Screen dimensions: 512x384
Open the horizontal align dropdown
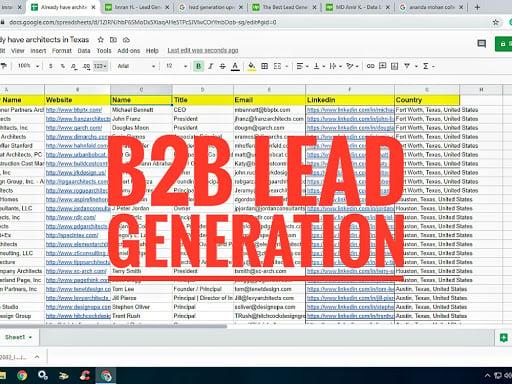[302, 66]
